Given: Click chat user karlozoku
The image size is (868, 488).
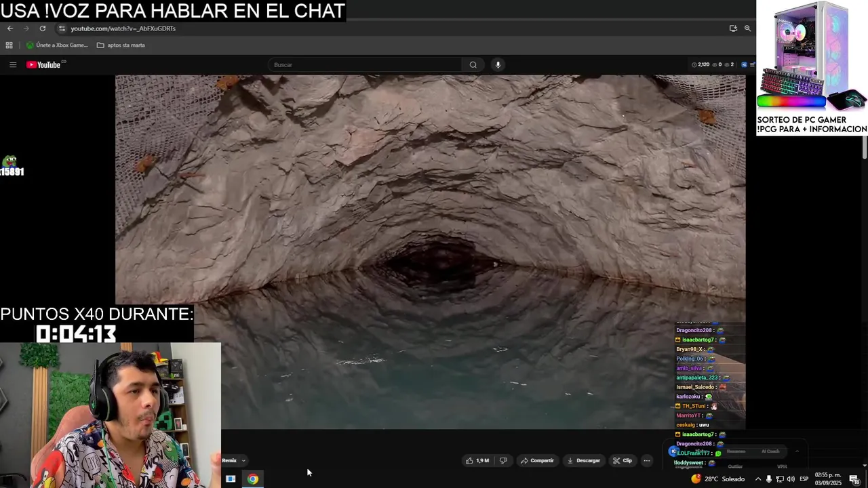Looking at the screenshot, I should point(688,396).
